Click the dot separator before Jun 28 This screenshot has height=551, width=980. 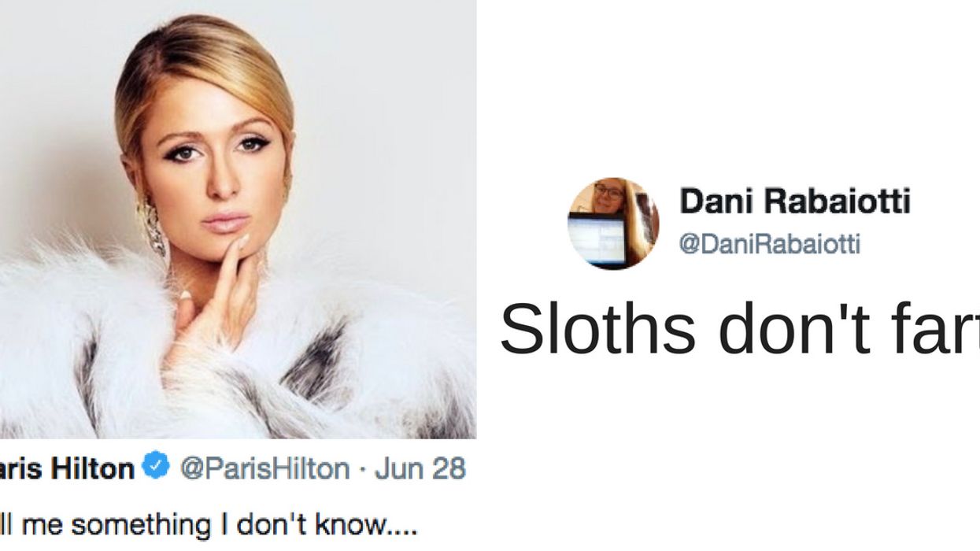[x=362, y=470]
